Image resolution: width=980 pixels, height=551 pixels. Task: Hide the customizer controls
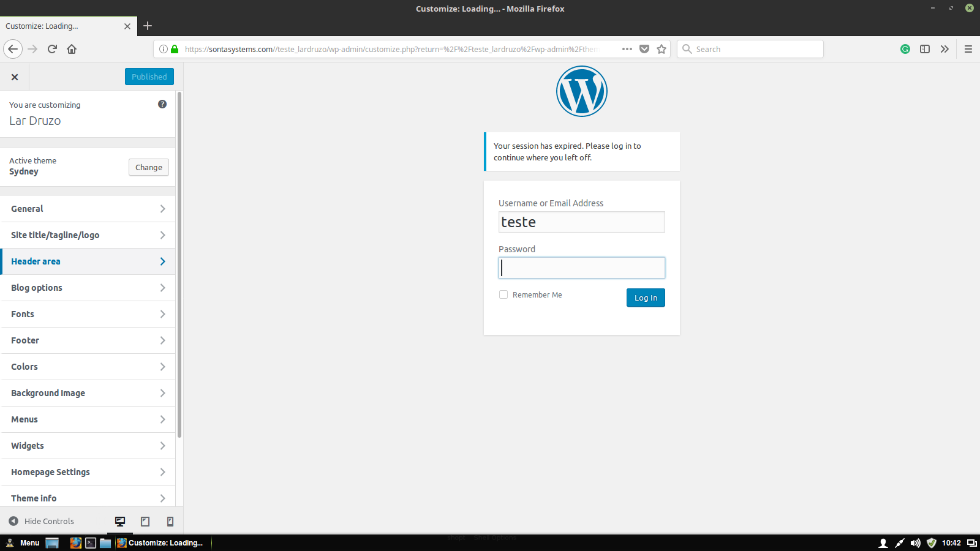tap(41, 522)
